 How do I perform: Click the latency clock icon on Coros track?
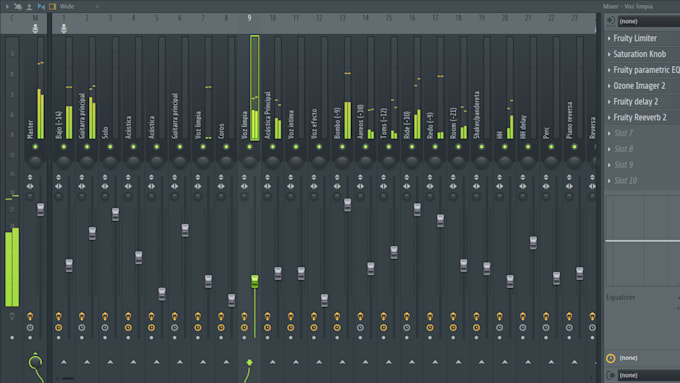(221, 327)
